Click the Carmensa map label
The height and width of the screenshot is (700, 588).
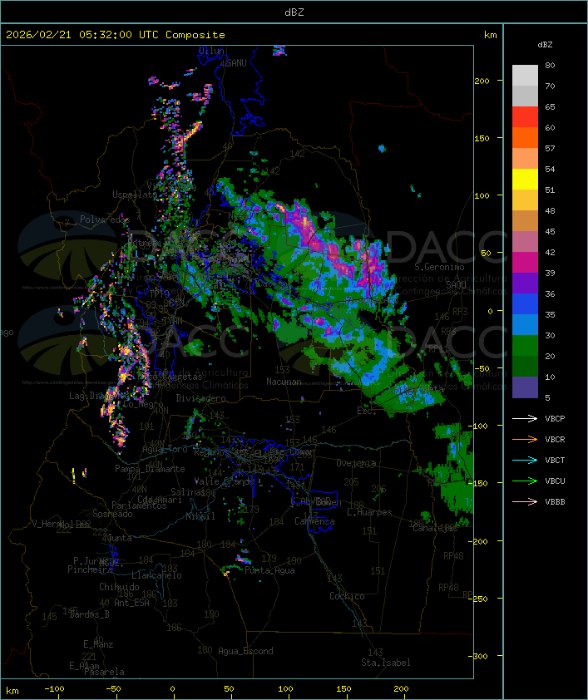(x=314, y=521)
